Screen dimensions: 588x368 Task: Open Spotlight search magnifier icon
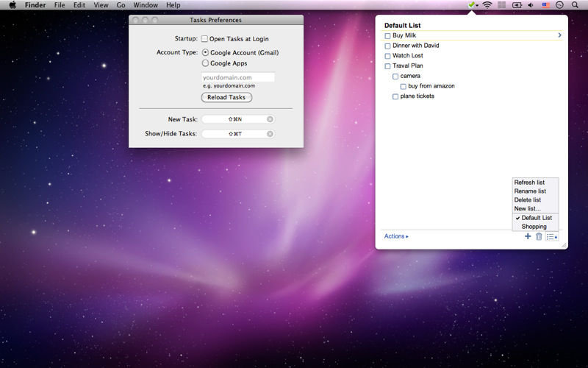click(x=575, y=5)
